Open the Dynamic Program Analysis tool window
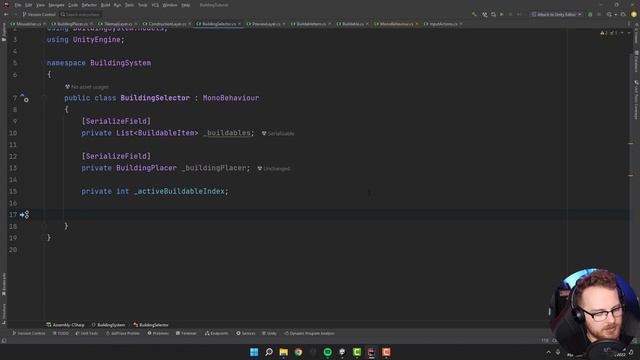 pyautogui.click(x=309, y=333)
